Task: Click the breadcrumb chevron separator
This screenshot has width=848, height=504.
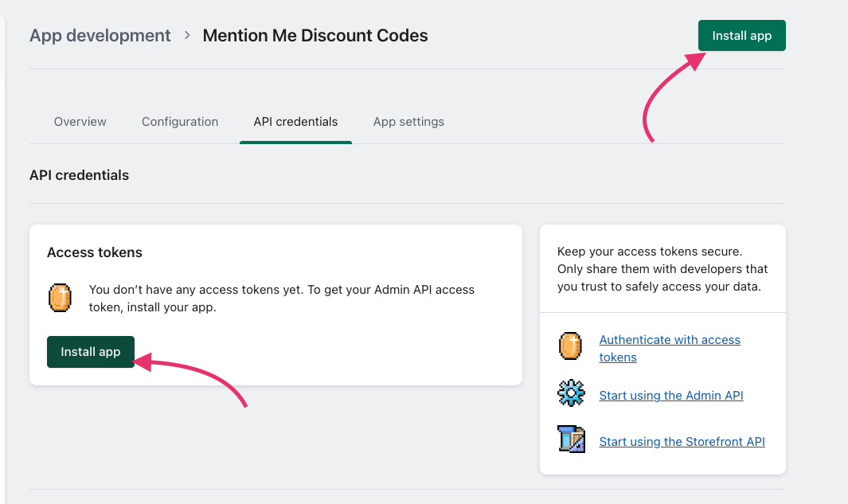Action: pyautogui.click(x=187, y=35)
